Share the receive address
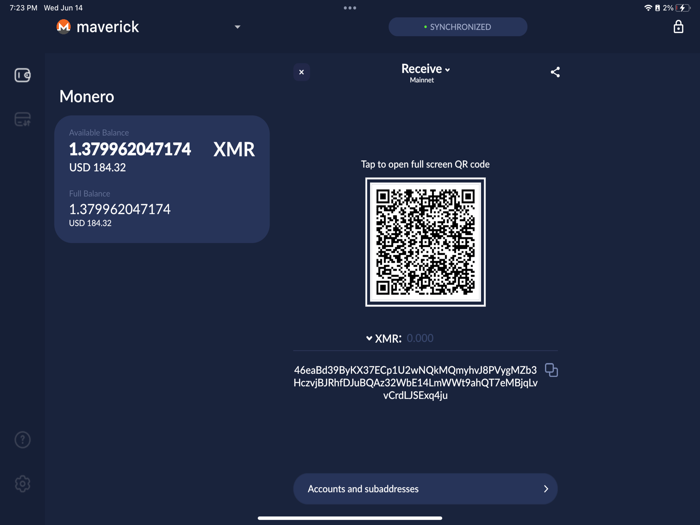This screenshot has height=525, width=700. (x=555, y=72)
